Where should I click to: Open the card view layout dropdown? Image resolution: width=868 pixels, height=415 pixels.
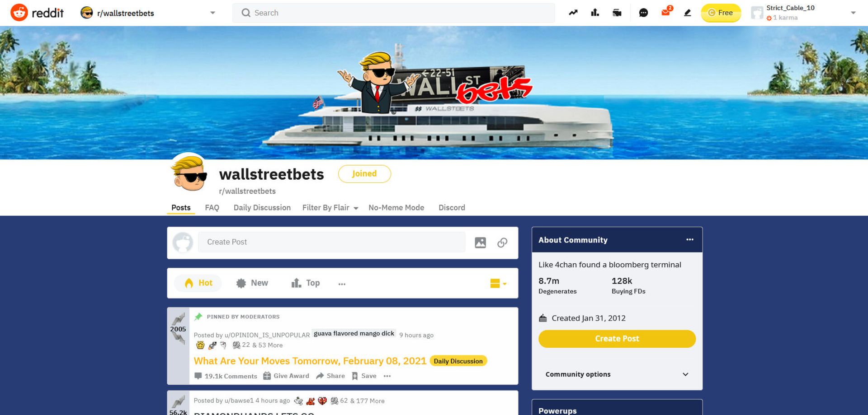498,284
